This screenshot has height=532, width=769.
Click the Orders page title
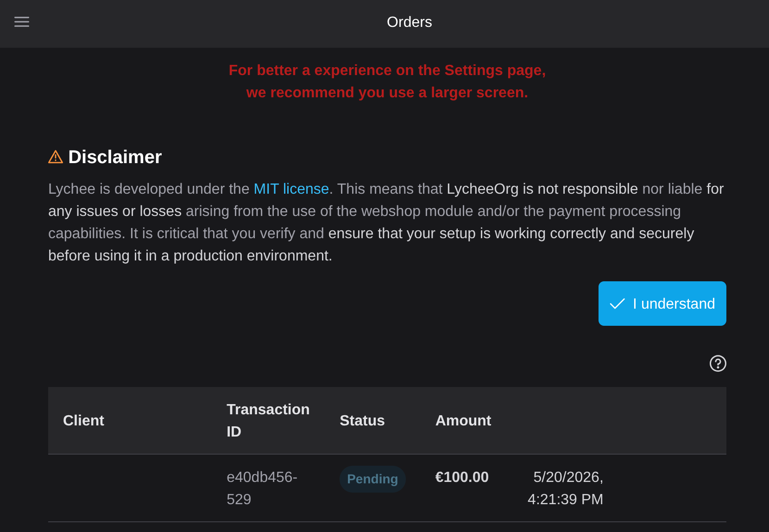[410, 22]
